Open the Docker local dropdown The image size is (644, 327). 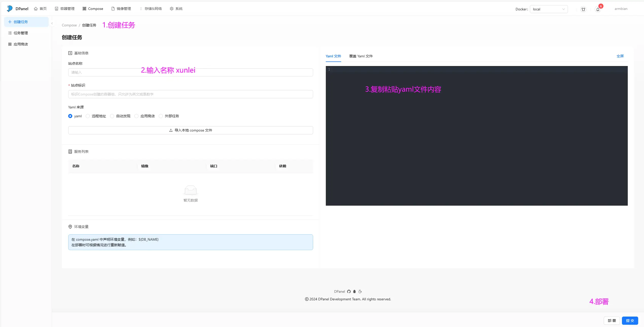(x=548, y=9)
